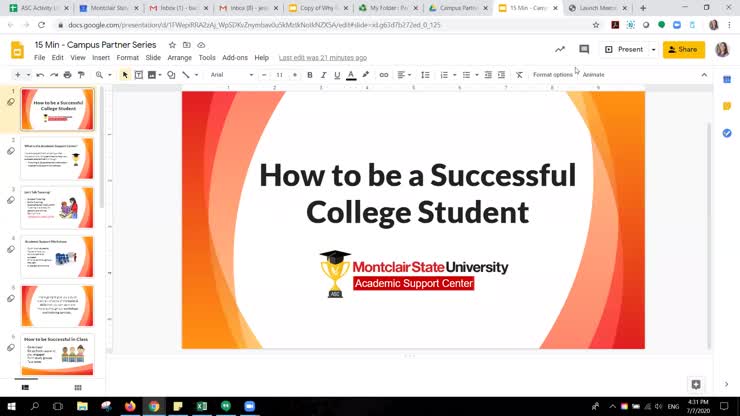
Task: Open the Slide menu
Action: click(x=153, y=58)
